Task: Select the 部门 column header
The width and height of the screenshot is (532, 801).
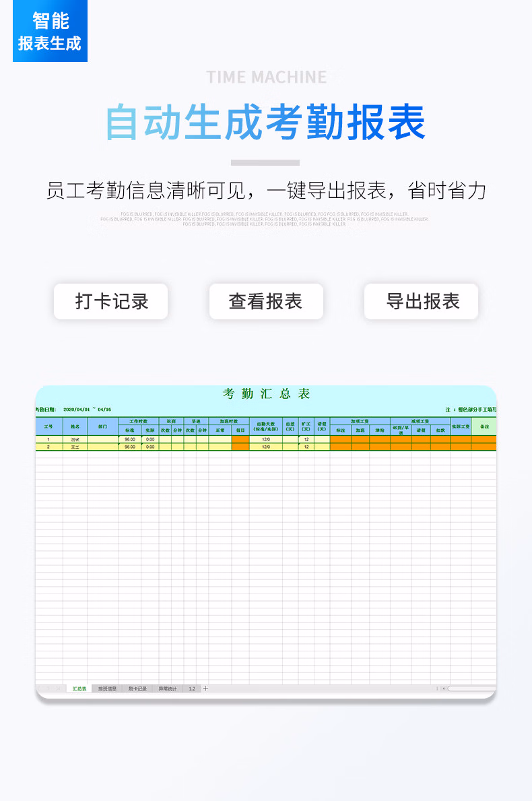Action: (102, 426)
